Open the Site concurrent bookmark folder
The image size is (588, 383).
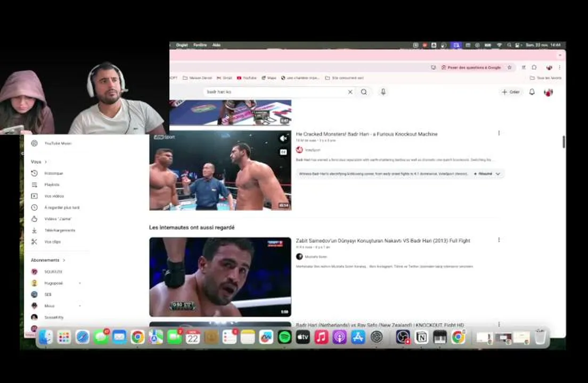(x=344, y=78)
